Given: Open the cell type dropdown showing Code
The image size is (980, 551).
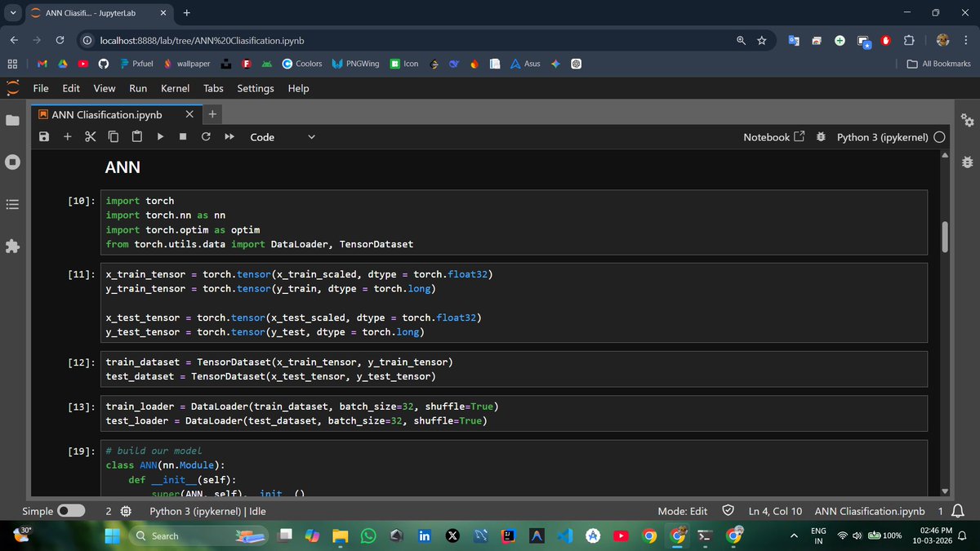Looking at the screenshot, I should [282, 137].
